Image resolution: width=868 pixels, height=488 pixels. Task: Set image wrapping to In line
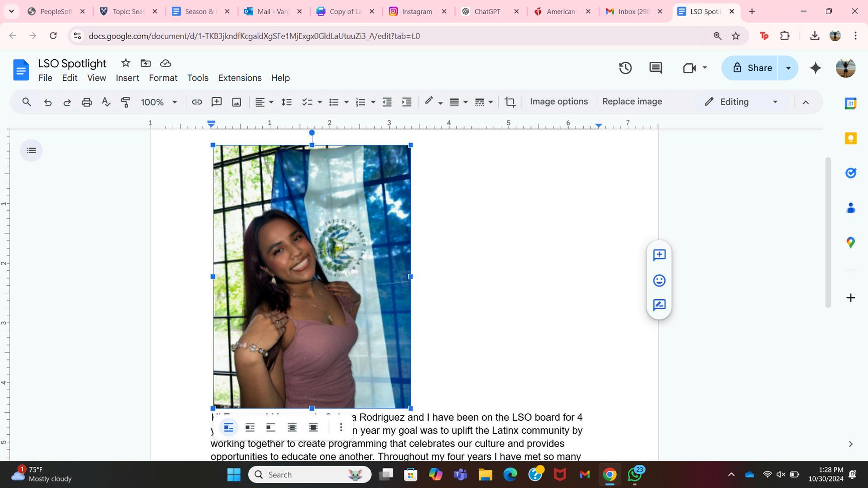point(229,427)
